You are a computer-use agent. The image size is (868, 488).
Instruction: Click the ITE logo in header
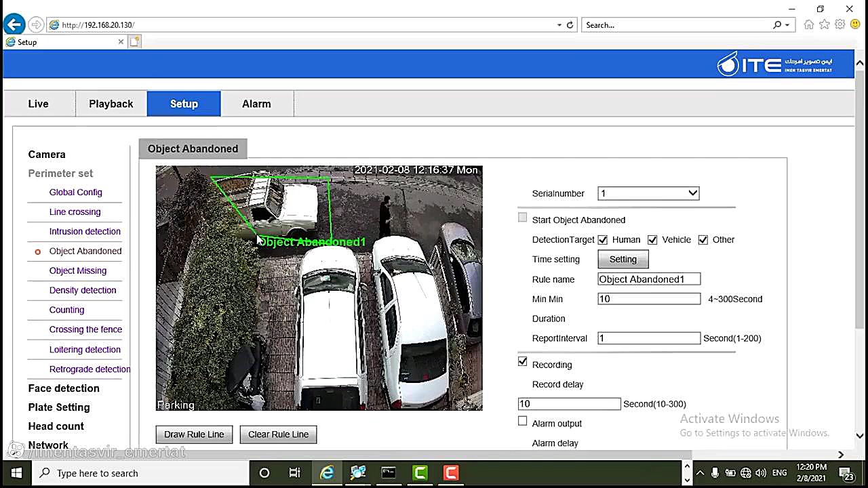coord(774,64)
